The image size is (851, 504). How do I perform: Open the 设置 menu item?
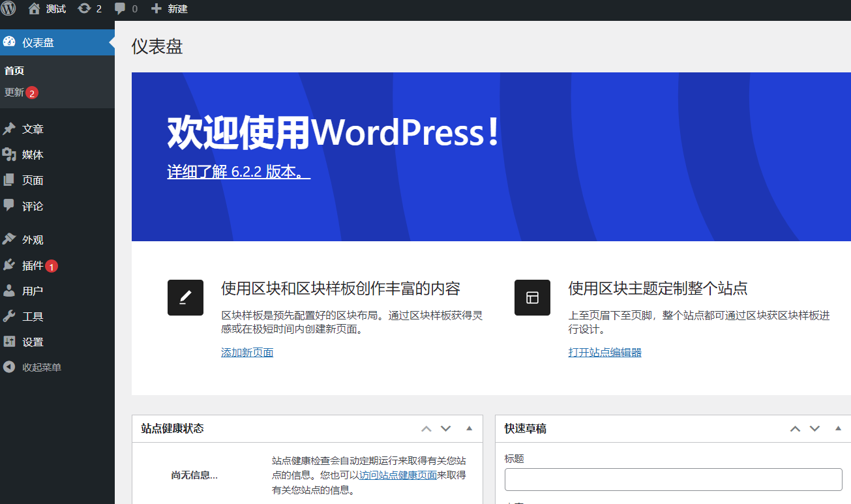33,342
